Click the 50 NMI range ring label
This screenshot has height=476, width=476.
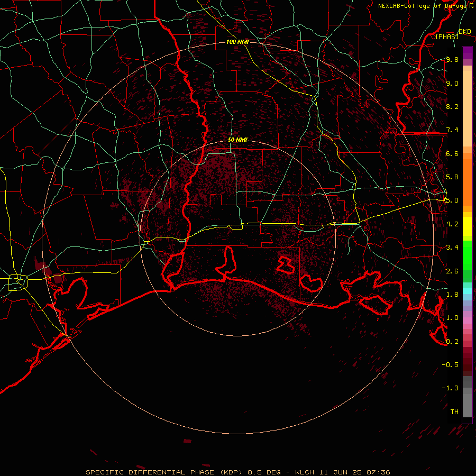point(237,140)
